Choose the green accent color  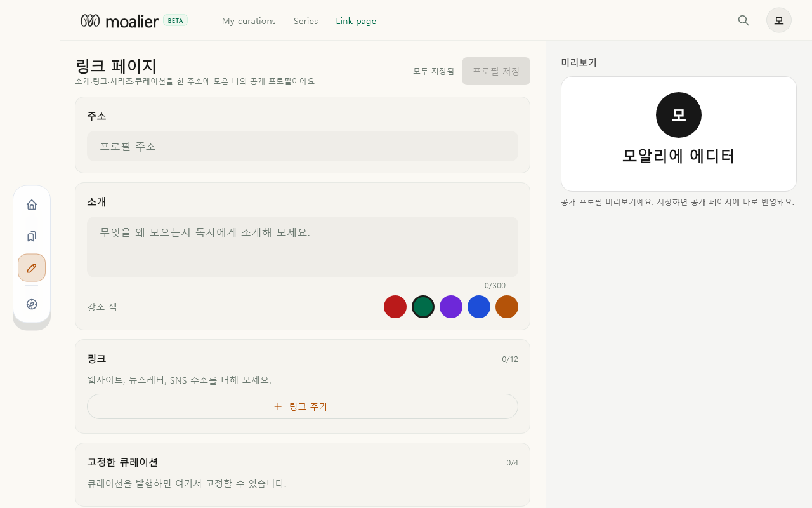click(423, 307)
